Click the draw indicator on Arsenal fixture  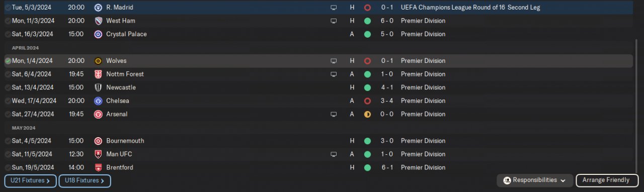point(367,114)
